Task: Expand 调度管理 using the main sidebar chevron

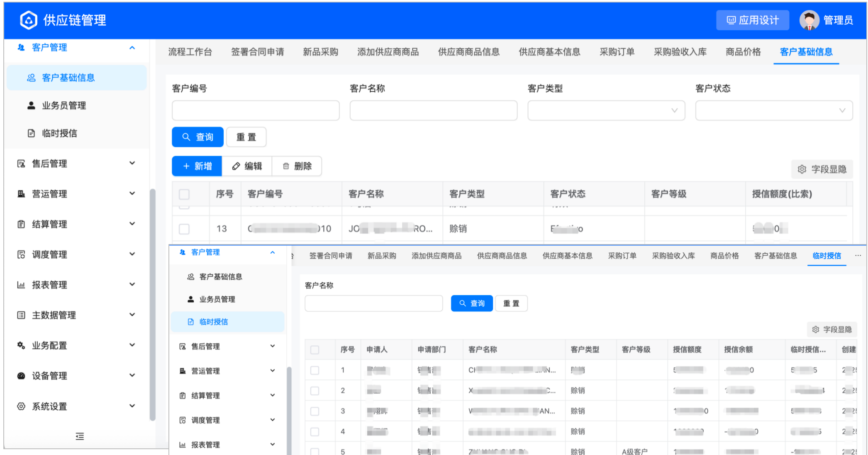Action: click(x=132, y=254)
